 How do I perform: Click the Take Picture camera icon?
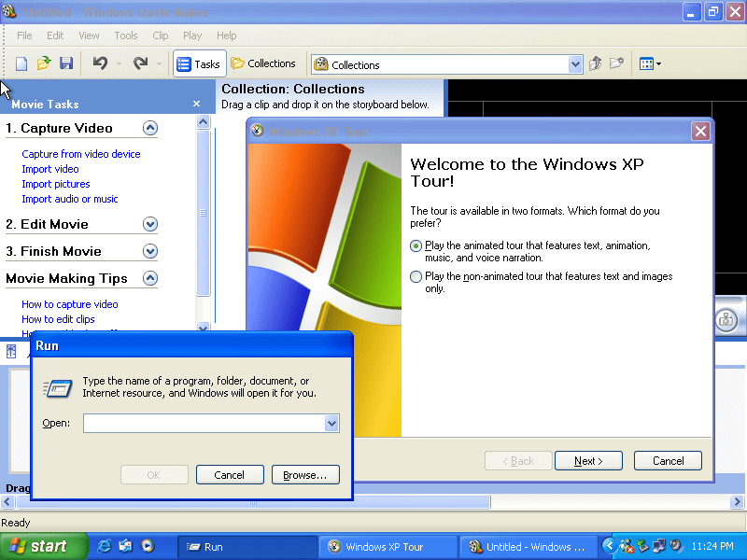pyautogui.click(x=726, y=320)
